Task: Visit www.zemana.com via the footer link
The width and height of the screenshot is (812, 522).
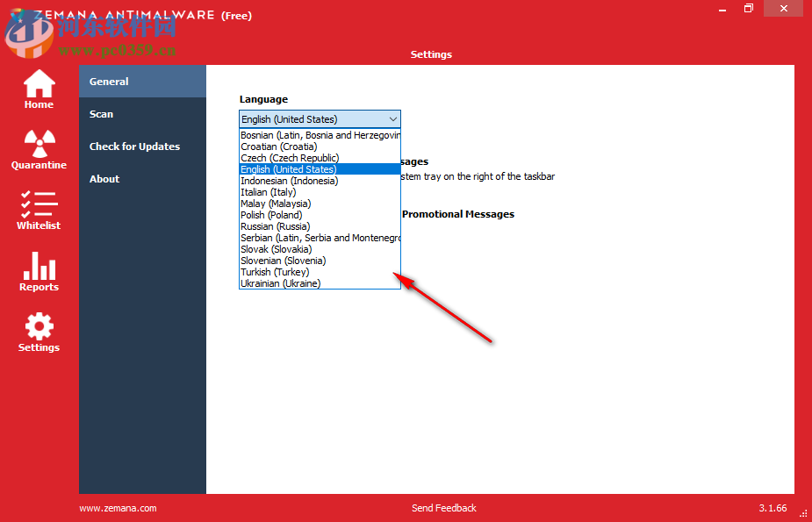Action: point(118,507)
